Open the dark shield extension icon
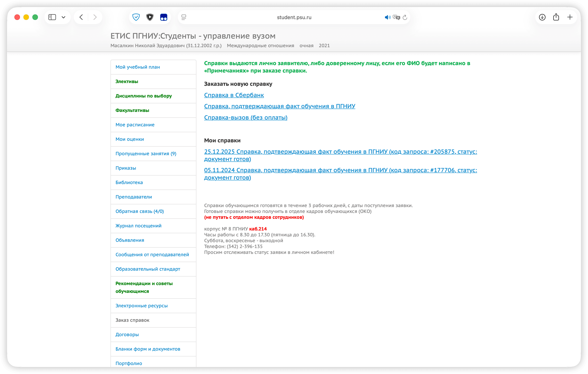 click(x=150, y=17)
